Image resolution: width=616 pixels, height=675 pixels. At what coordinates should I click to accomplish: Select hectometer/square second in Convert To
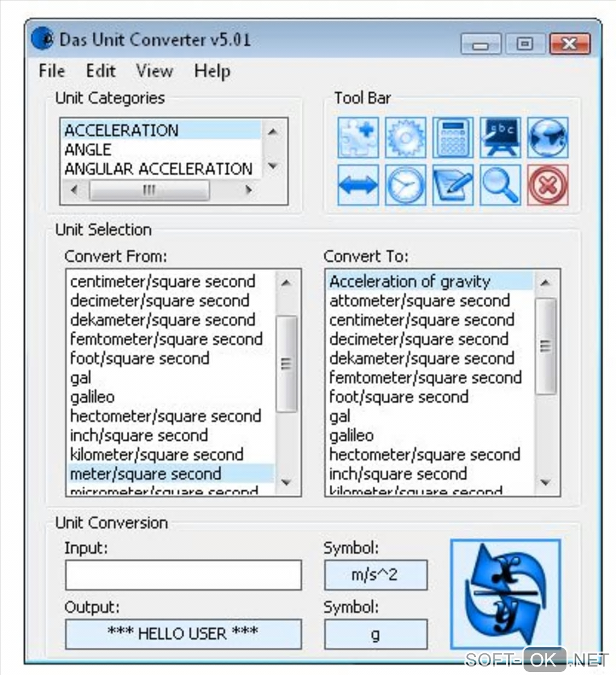tap(429, 455)
